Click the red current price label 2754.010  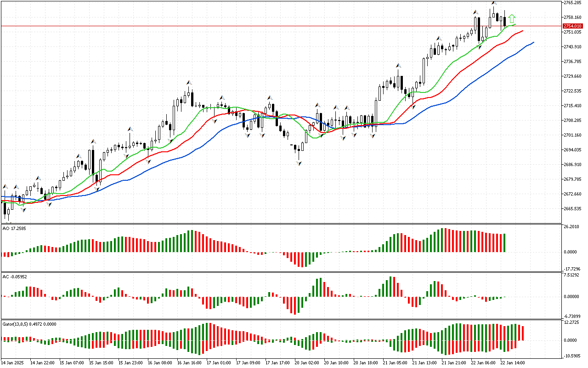[x=572, y=26]
